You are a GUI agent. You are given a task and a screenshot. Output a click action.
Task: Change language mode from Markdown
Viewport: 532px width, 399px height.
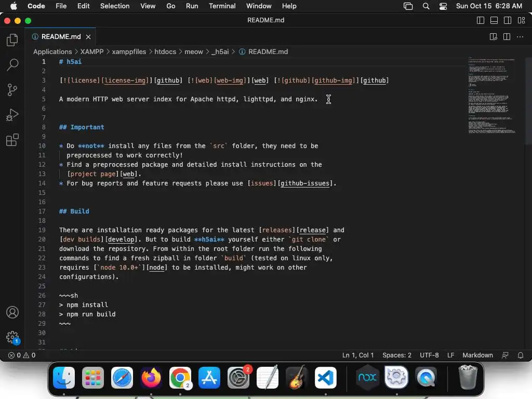click(477, 355)
